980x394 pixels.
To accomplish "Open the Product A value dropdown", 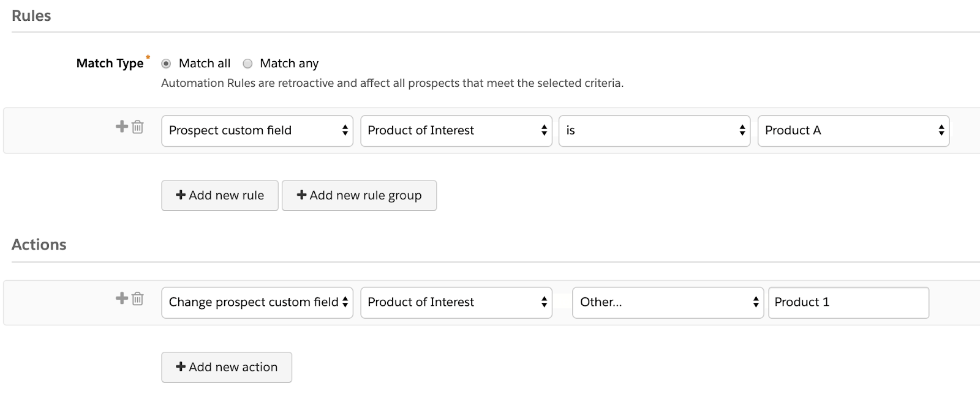I will point(853,131).
